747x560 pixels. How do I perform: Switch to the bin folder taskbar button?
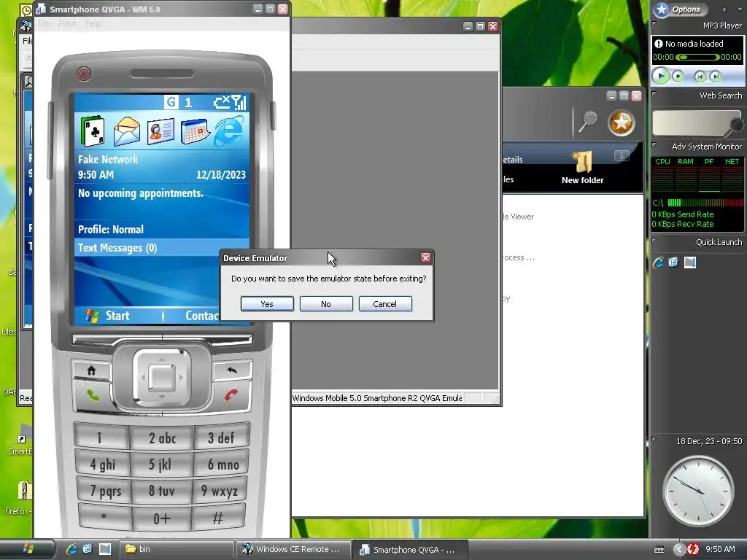coord(177,549)
